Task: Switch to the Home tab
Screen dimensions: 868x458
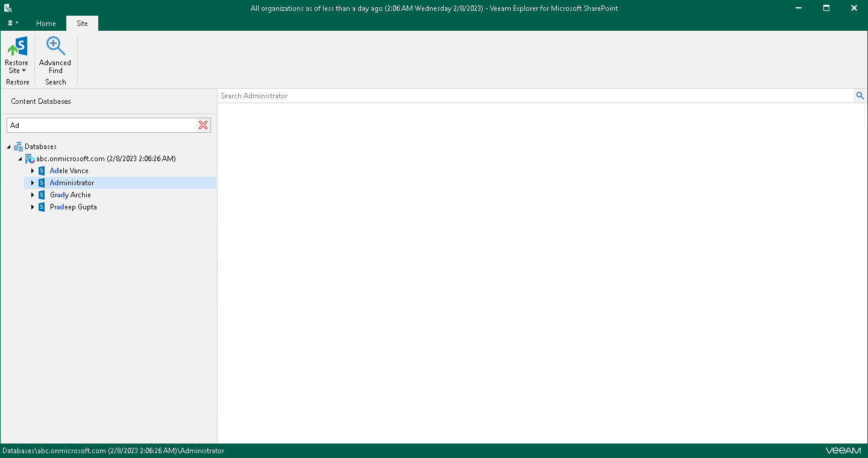Action: [x=46, y=24]
